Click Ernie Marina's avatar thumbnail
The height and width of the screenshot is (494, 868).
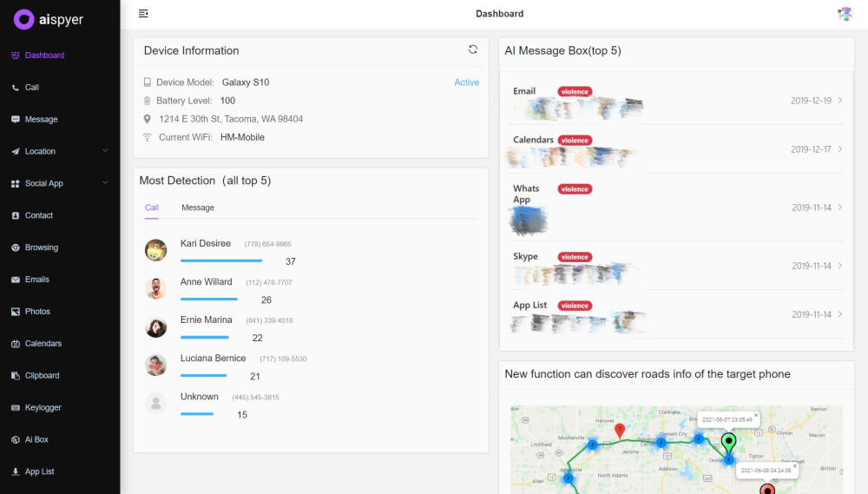(156, 326)
